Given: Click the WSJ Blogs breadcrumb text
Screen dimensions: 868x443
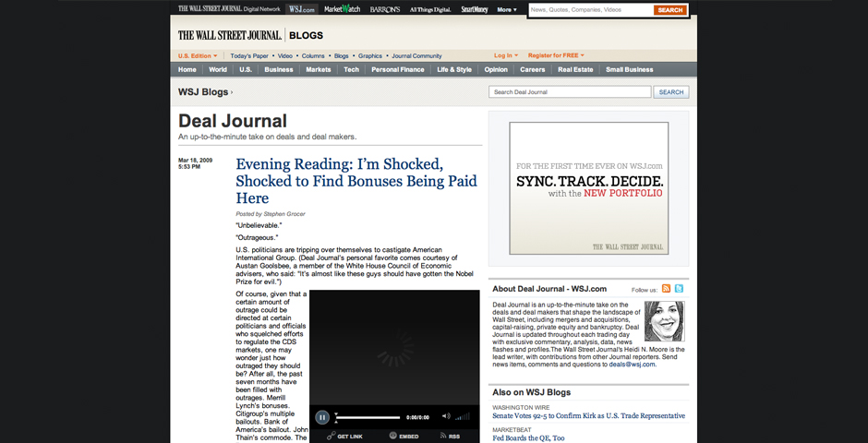Looking at the screenshot, I should click(203, 92).
